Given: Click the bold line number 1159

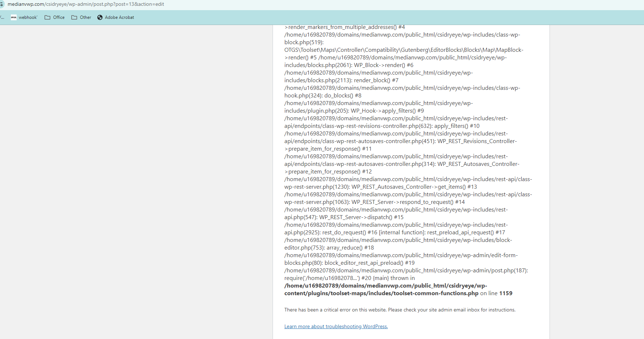Looking at the screenshot, I should [506, 293].
